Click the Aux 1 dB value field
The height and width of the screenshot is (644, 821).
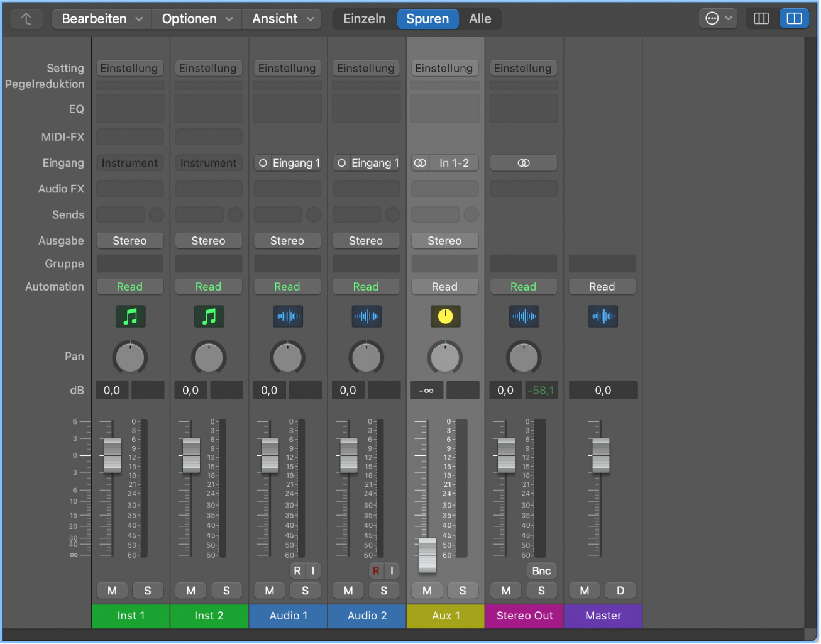(x=427, y=390)
